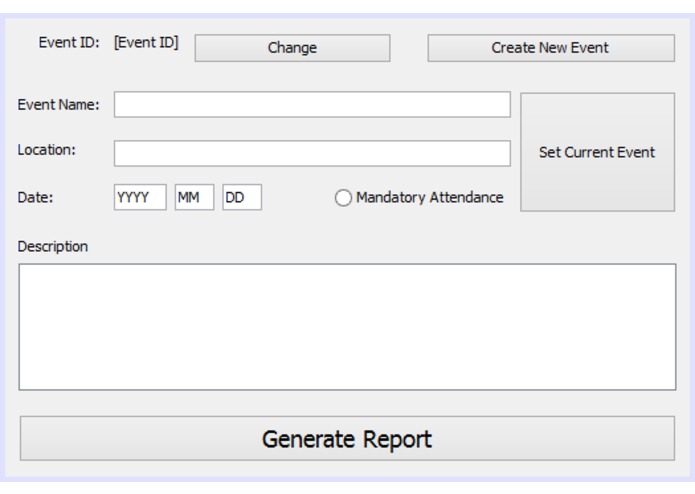This screenshot has height=494, width=695.
Task: Click the [Event ID] placeholder text
Action: click(146, 43)
